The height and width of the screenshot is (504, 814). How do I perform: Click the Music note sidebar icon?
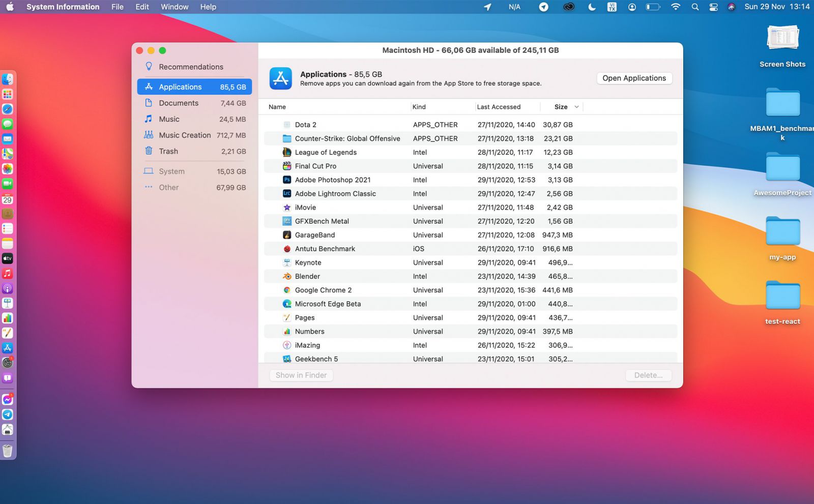[x=149, y=118]
